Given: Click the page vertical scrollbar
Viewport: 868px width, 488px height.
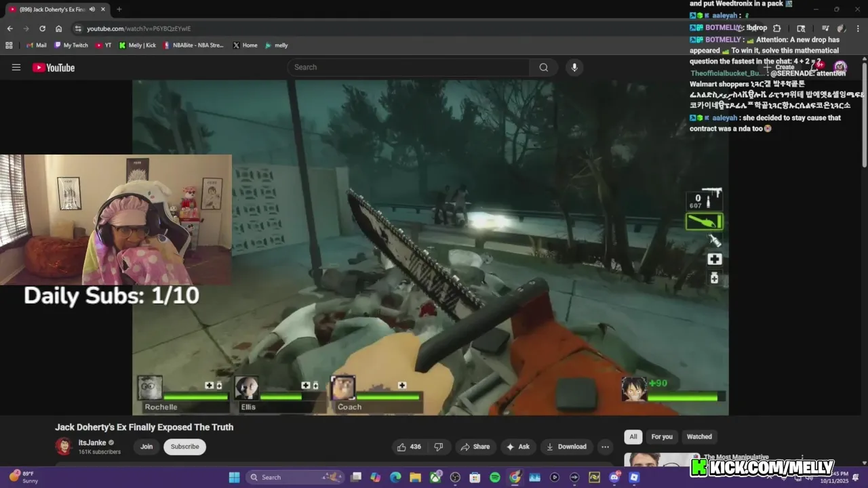Looking at the screenshot, I should [x=864, y=114].
